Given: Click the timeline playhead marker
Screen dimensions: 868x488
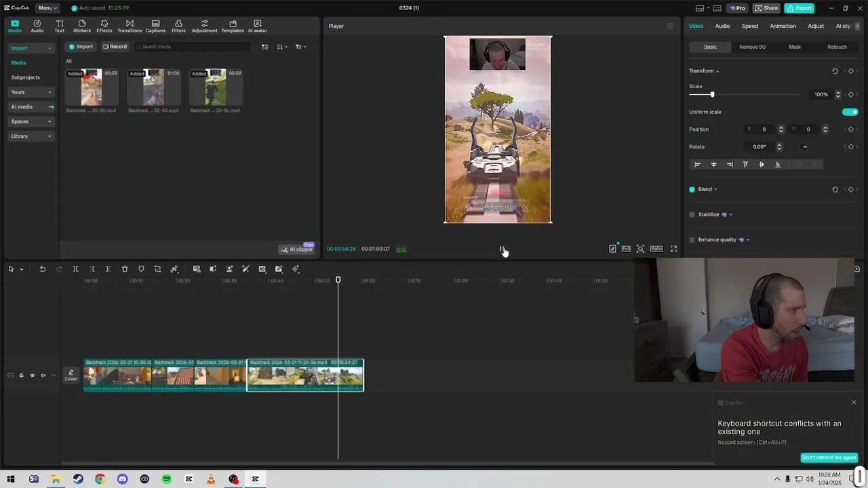Looking at the screenshot, I should (x=338, y=280).
